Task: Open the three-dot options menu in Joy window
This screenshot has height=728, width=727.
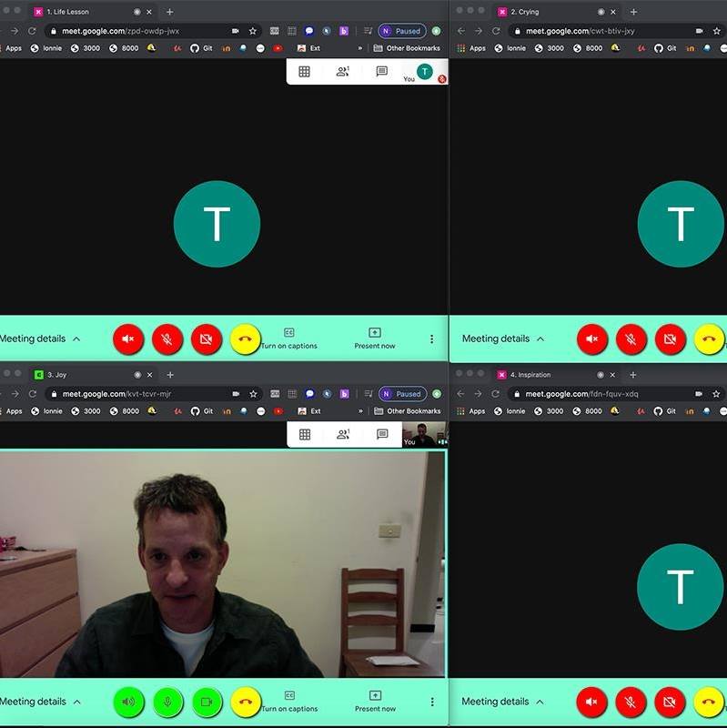Action: coord(432,702)
